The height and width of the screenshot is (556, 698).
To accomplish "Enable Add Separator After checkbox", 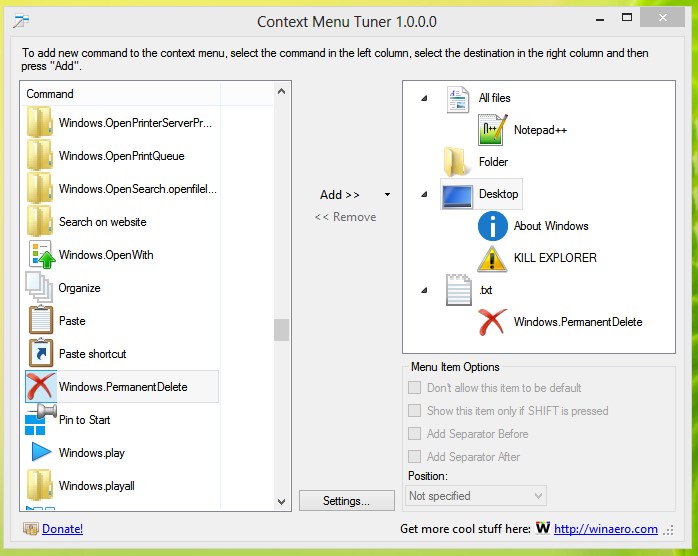I will point(414,456).
